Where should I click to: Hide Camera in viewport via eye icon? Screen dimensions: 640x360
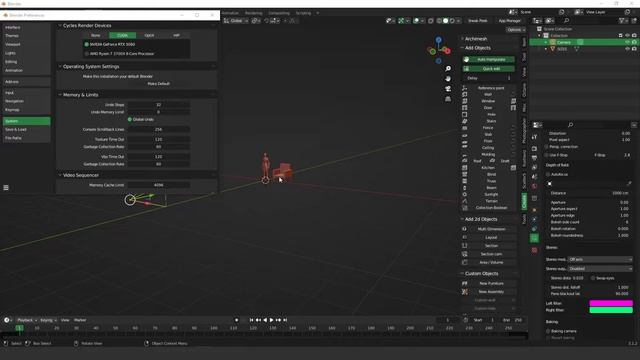coord(627,42)
